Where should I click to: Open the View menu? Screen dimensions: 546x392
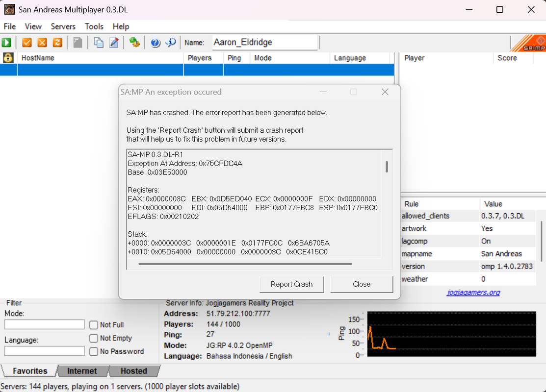33,26
